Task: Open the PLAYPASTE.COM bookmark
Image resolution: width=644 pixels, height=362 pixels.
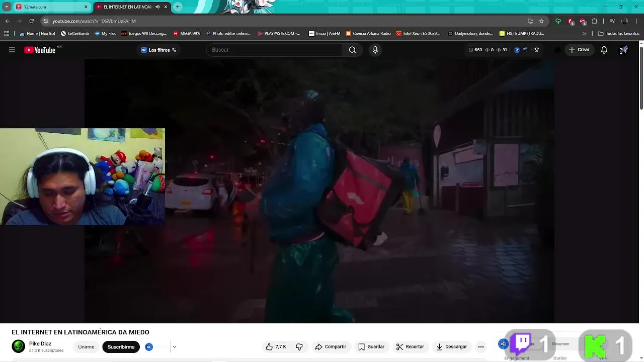Action: tap(278, 34)
